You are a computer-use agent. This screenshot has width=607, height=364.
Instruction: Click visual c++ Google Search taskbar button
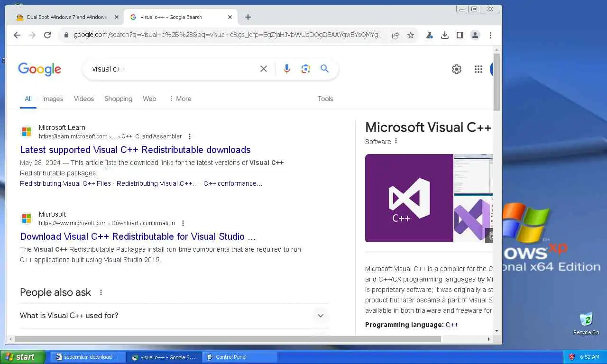point(164,357)
